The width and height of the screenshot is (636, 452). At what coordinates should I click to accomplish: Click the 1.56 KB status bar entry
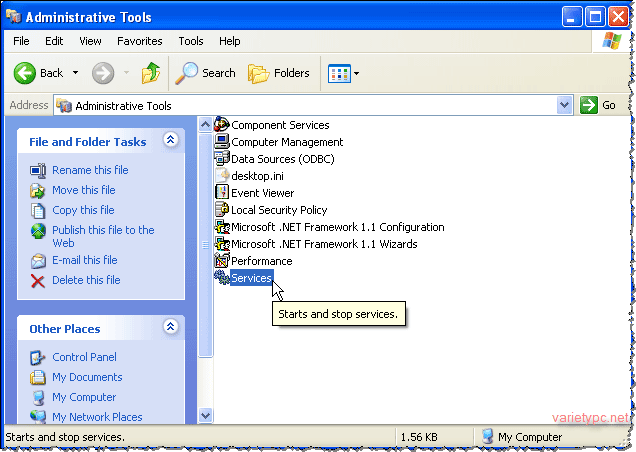[x=419, y=437]
